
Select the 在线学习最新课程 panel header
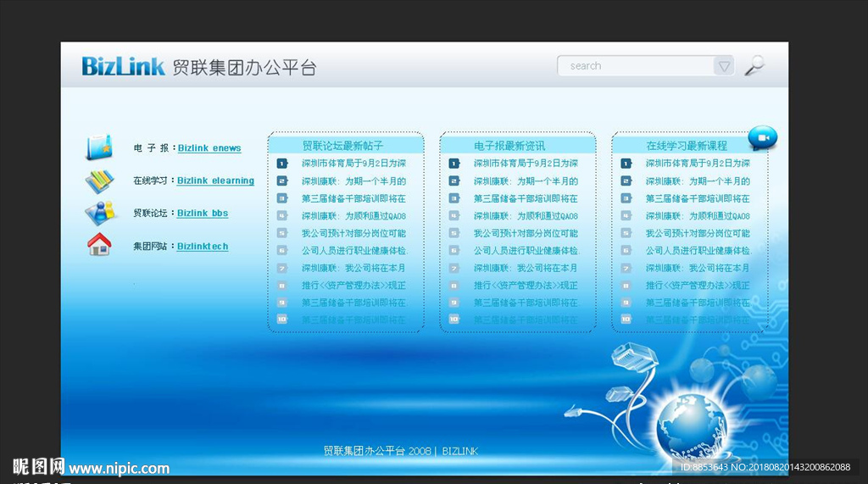tap(690, 145)
